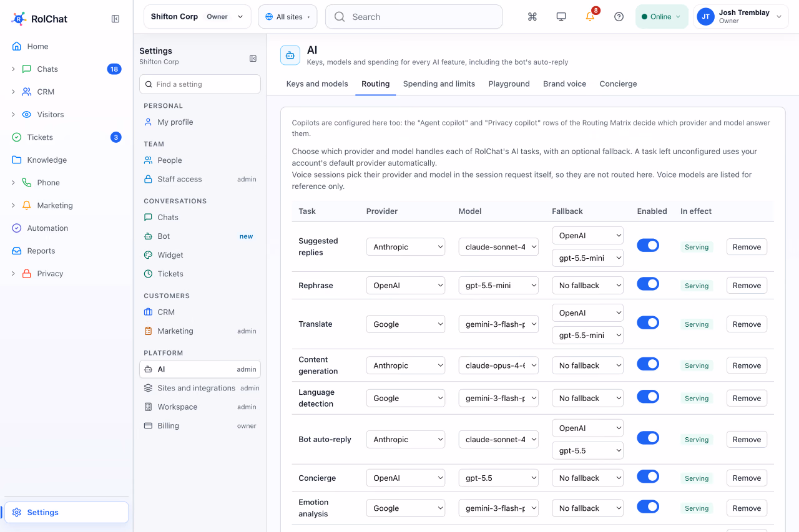Open Provider dropdown for Translate row
Screen dimensions: 799x532
[406, 324]
